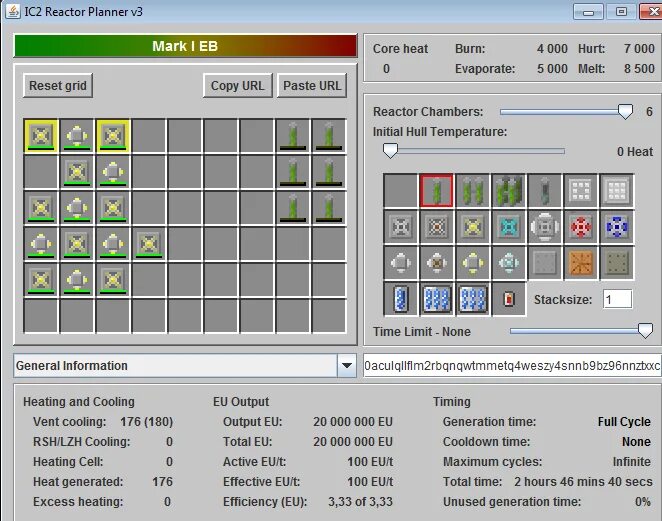This screenshot has height=521, width=662.
Task: Select the containment reactor plating
Action: pos(617,263)
